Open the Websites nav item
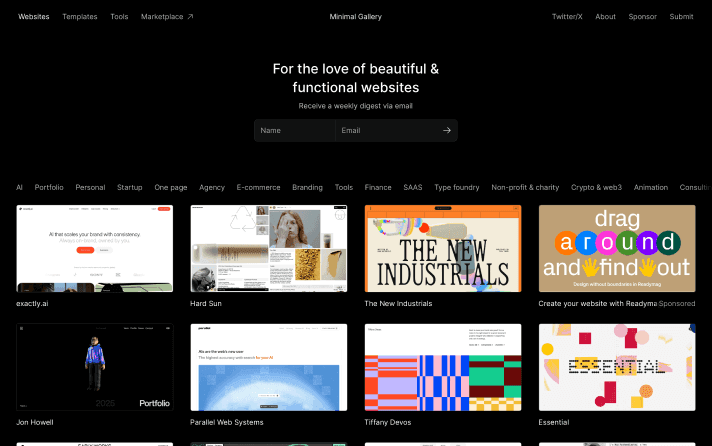712x446 pixels. point(34,17)
